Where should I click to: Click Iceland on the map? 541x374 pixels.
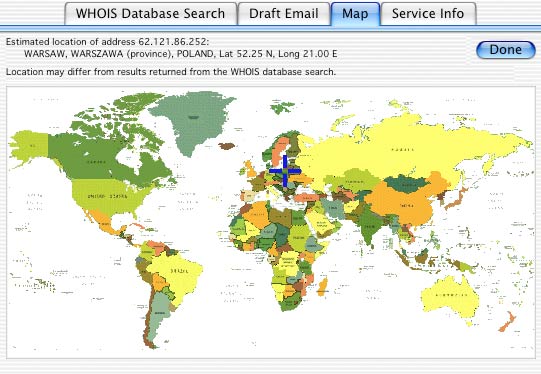pos(227,146)
